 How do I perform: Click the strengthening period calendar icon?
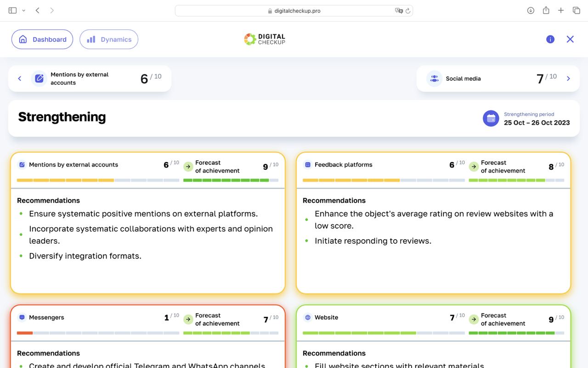[x=491, y=118]
